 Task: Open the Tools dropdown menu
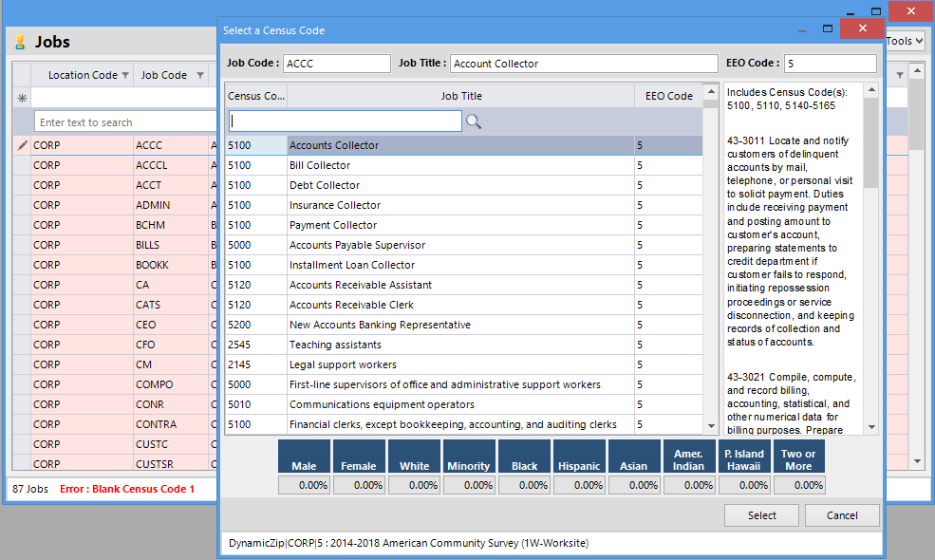click(905, 40)
